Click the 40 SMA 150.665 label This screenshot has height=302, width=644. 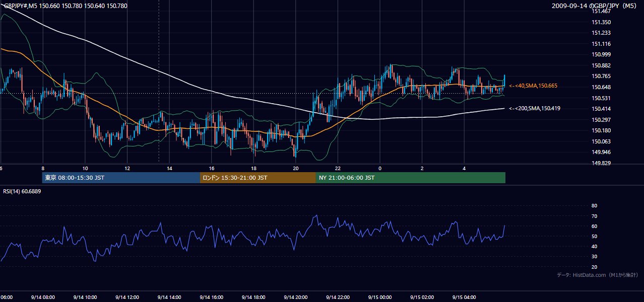(x=533, y=86)
